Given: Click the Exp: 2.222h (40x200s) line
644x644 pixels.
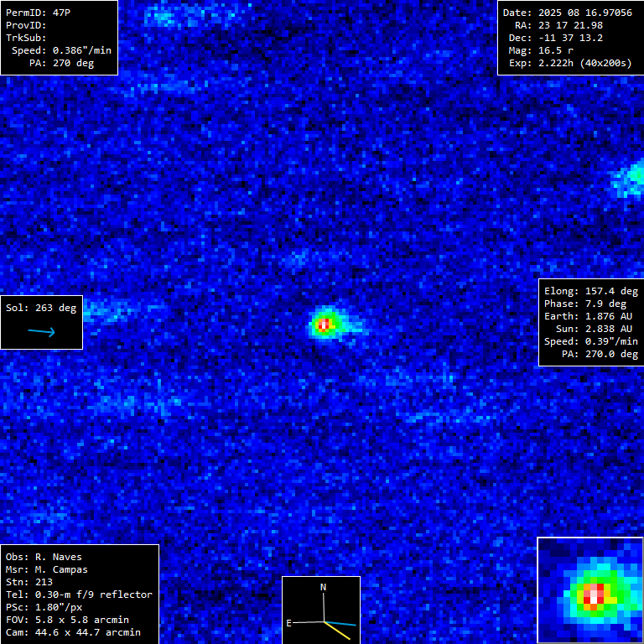Looking at the screenshot, I should 570,63.
